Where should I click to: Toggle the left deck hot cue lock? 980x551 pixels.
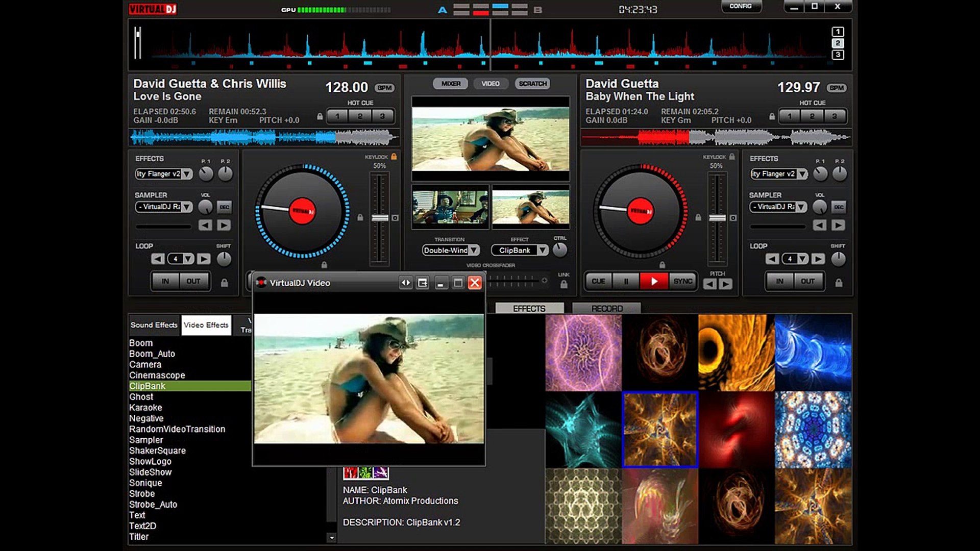point(320,116)
